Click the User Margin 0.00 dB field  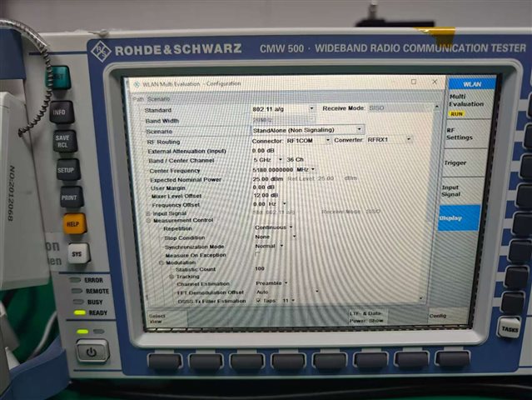pos(264,187)
